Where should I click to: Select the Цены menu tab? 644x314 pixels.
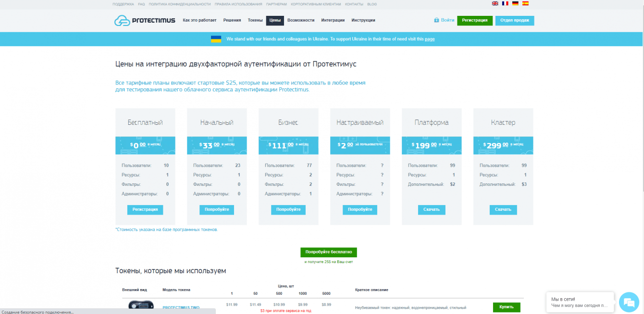tap(275, 20)
